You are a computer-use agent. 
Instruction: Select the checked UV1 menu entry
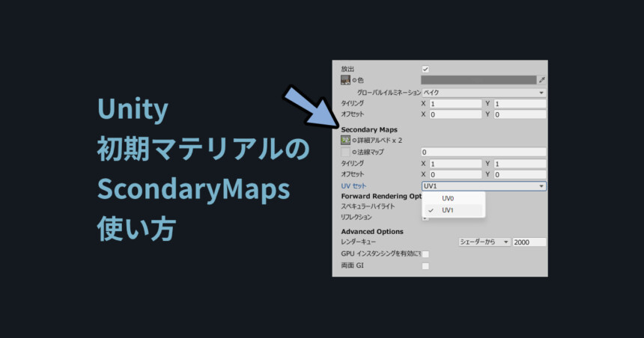[454, 210]
